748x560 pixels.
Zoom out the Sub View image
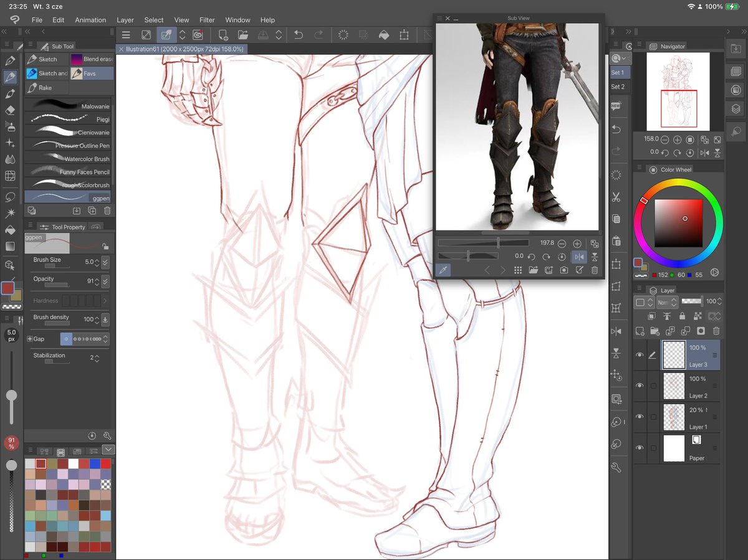[562, 244]
